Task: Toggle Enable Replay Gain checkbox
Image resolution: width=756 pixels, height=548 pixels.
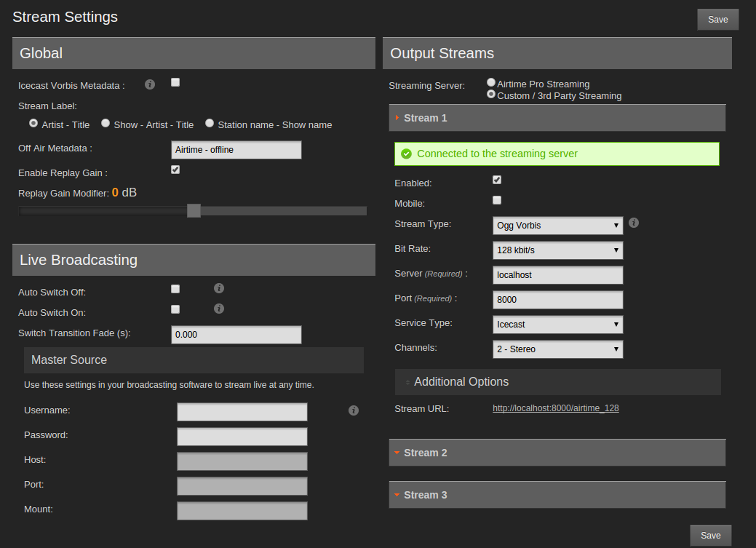Action: click(175, 170)
